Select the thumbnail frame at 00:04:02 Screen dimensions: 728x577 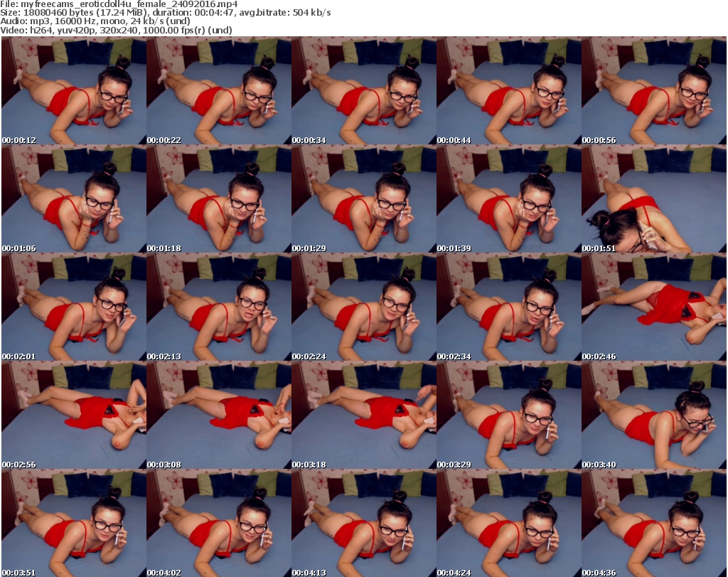pyautogui.click(x=219, y=523)
